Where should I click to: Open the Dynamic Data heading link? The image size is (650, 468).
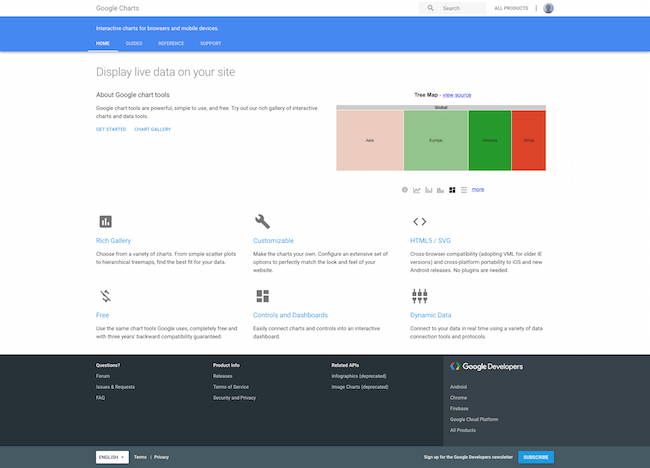click(x=431, y=315)
